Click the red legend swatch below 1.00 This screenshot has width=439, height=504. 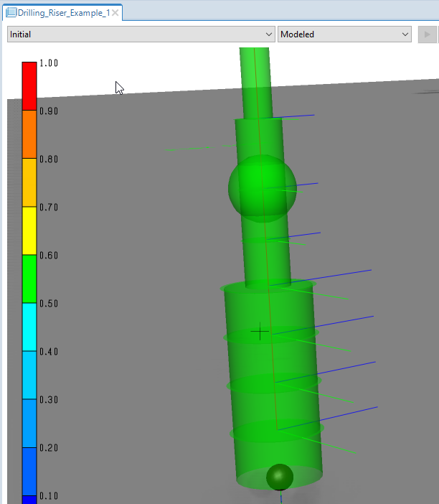[29, 86]
